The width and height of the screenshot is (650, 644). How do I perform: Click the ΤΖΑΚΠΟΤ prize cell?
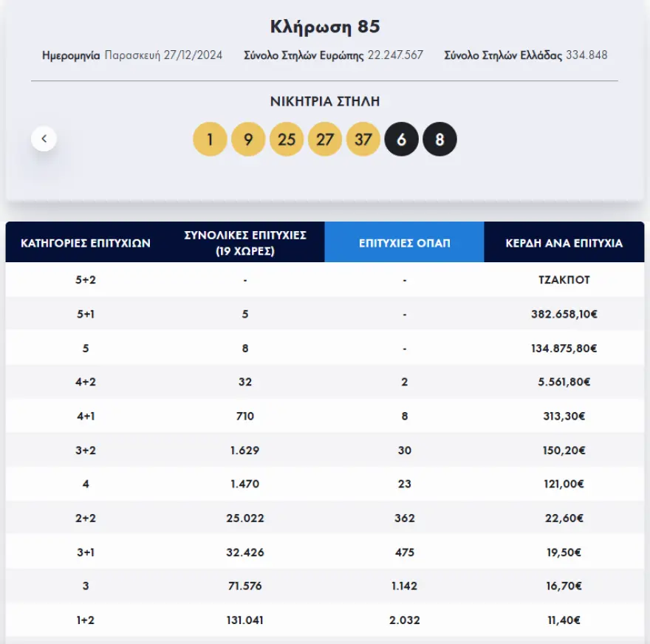564,280
